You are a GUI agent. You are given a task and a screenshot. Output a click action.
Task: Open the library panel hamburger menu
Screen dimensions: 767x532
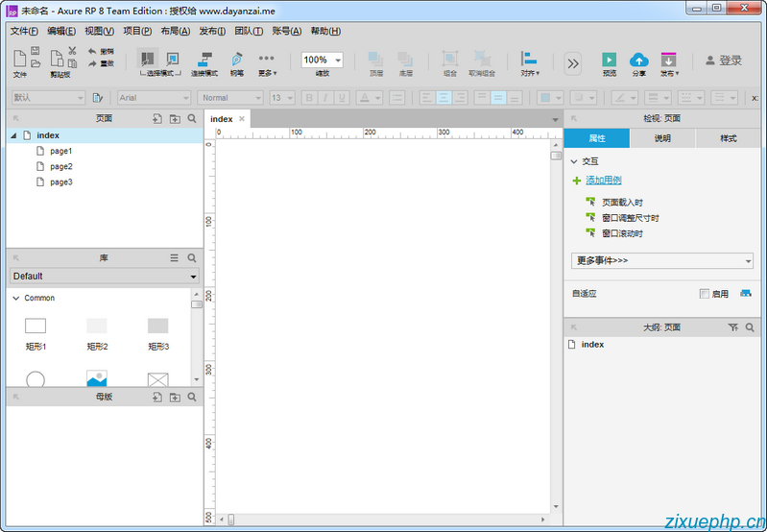click(174, 258)
